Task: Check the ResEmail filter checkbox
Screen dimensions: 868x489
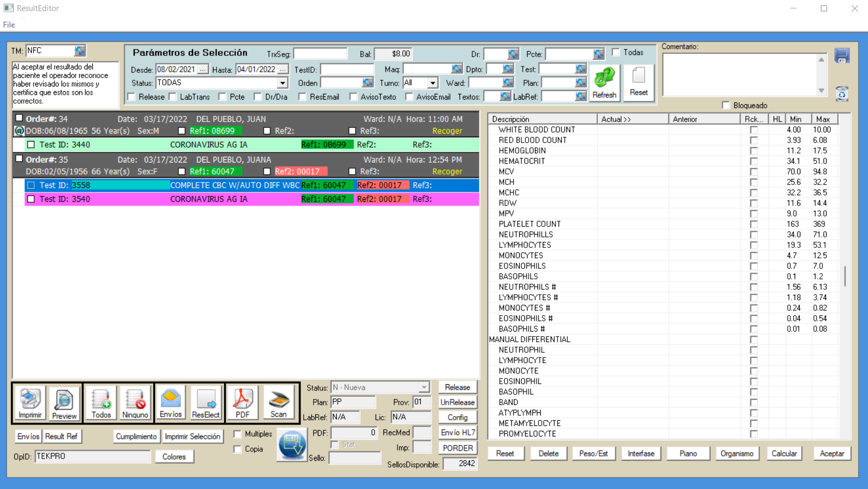Action: 303,97
